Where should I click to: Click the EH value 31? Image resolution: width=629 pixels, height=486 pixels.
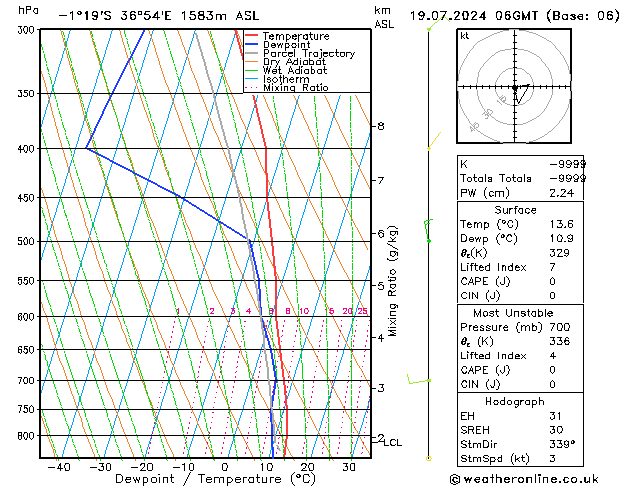[556, 416]
